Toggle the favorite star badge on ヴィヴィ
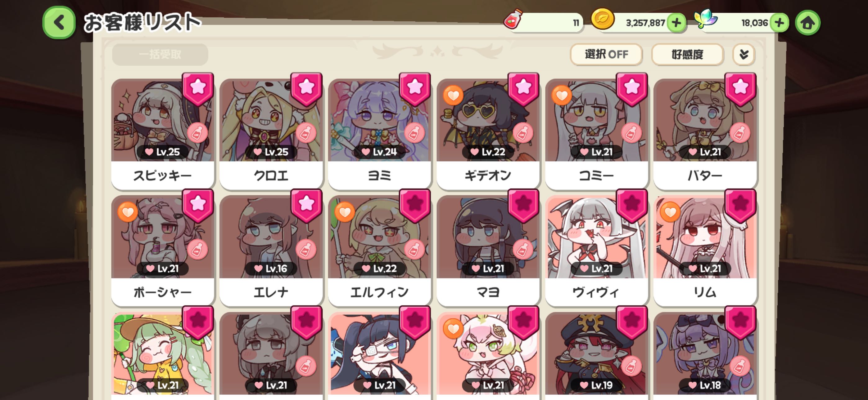 tap(632, 205)
